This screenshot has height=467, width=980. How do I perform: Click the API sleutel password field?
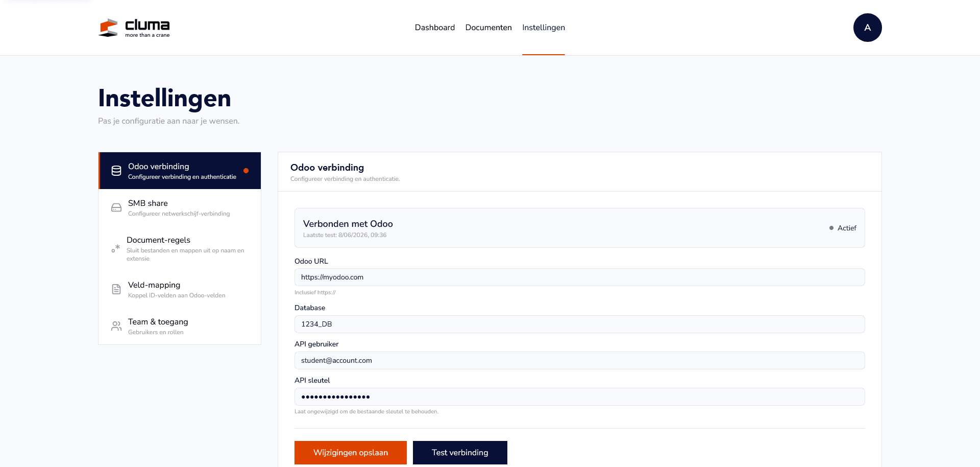580,396
